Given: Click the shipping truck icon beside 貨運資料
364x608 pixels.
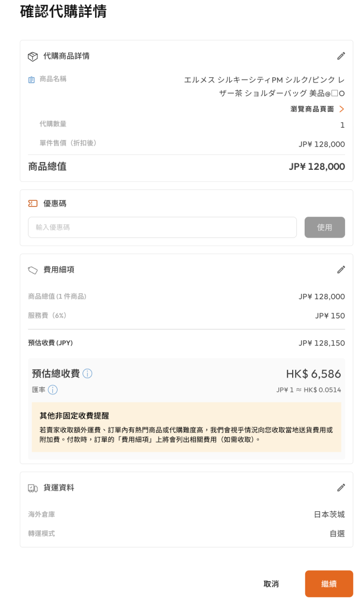Looking at the screenshot, I should [33, 488].
